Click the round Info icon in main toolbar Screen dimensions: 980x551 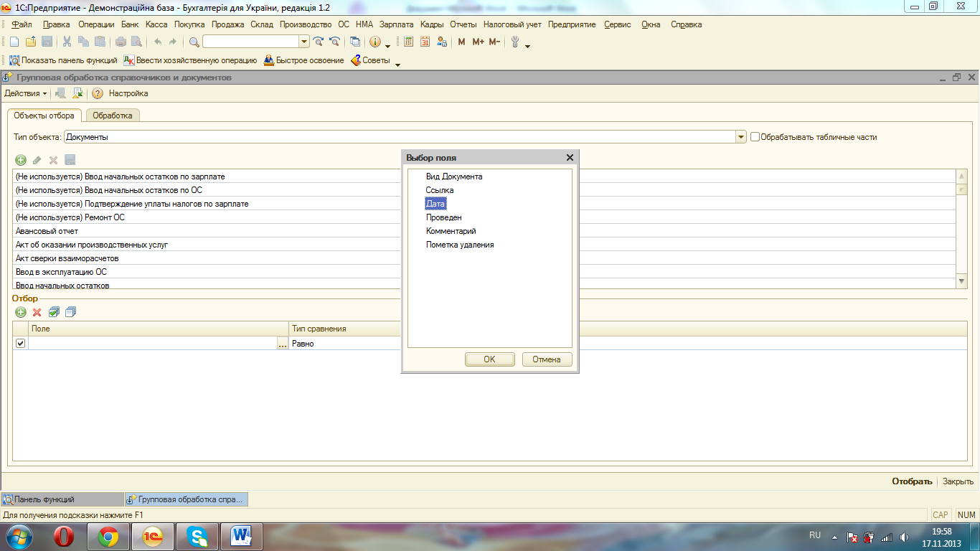[x=375, y=42]
